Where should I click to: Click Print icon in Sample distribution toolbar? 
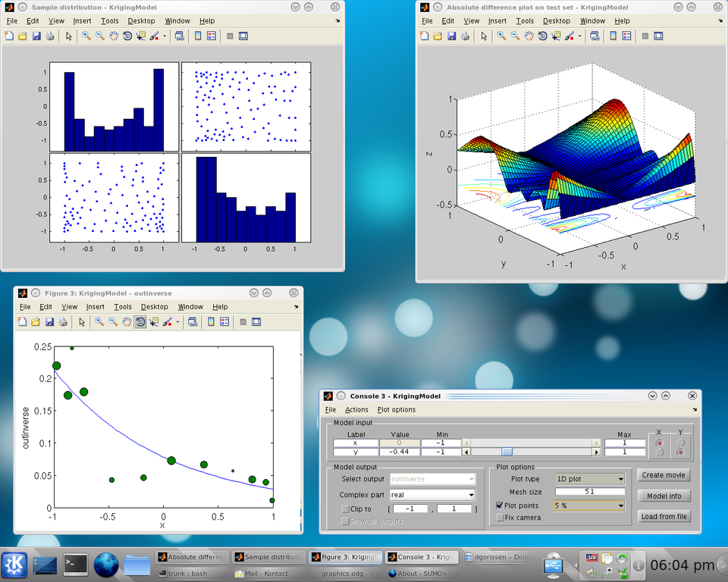(50, 36)
